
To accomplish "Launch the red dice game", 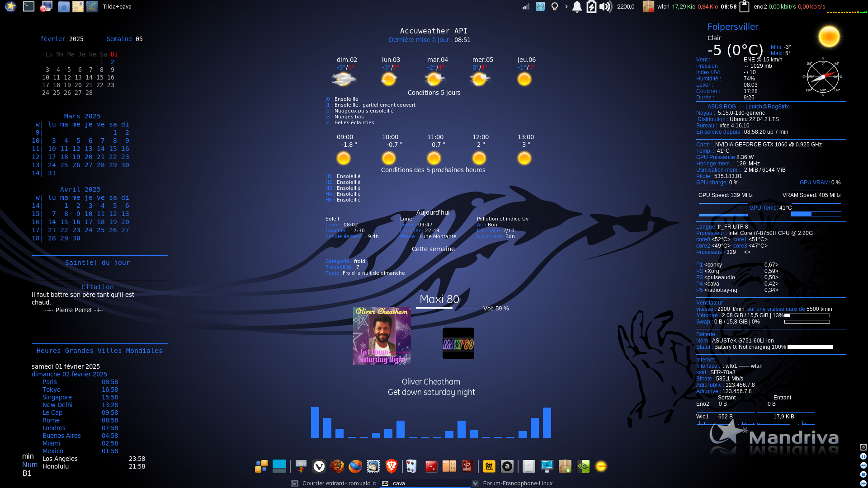I will (431, 466).
